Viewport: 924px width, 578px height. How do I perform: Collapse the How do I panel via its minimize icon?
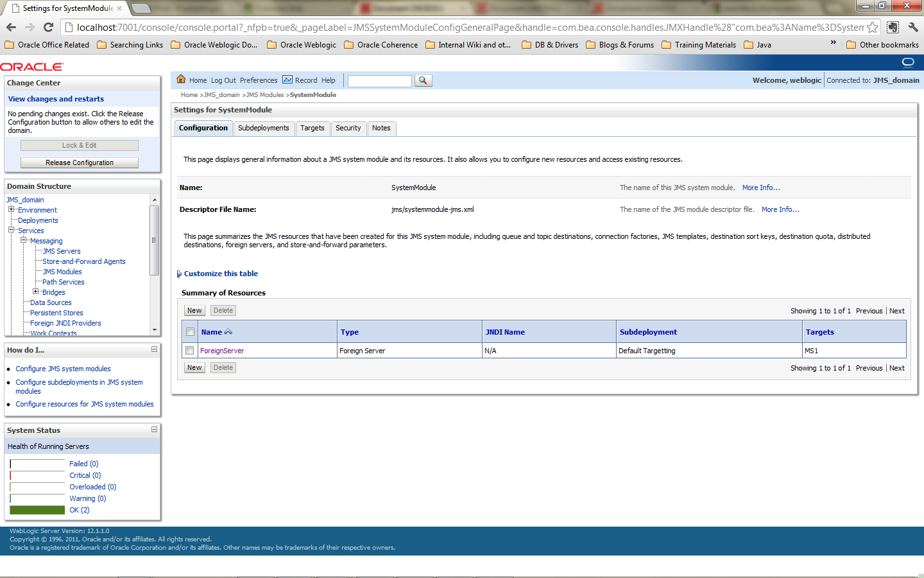(x=153, y=349)
